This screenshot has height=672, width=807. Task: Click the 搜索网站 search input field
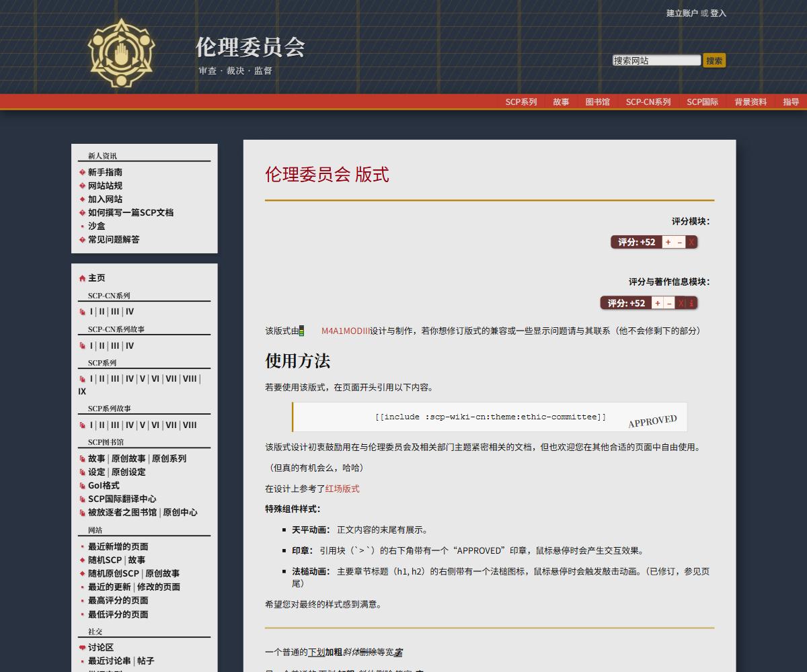tap(656, 60)
